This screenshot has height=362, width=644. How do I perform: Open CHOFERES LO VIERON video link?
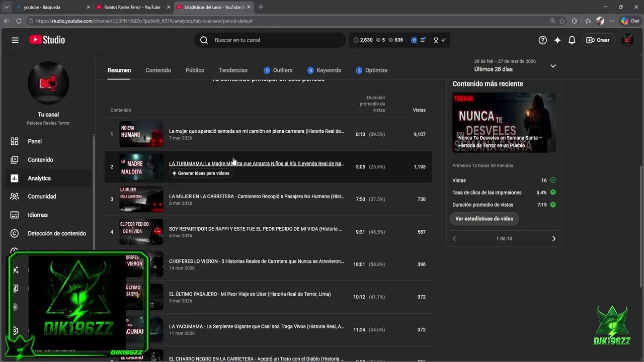pyautogui.click(x=257, y=261)
